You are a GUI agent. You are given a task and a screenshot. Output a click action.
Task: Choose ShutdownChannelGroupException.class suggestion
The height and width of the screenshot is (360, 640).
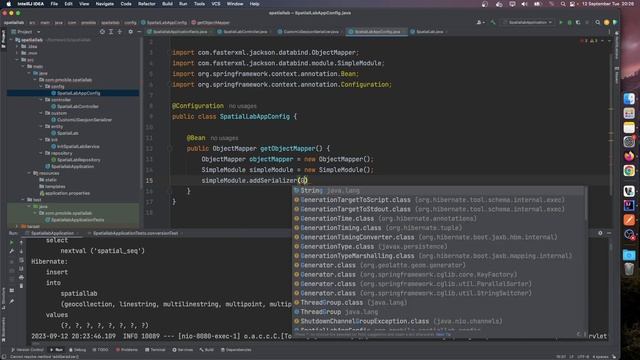coord(439,321)
